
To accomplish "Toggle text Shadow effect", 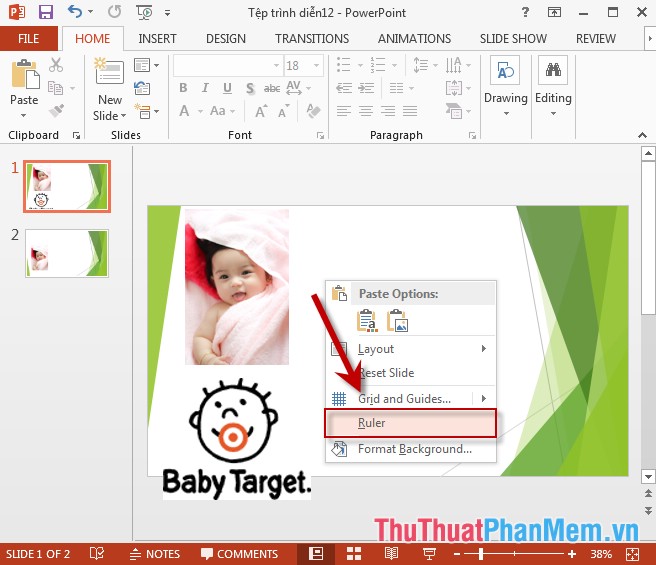I will pos(250,88).
